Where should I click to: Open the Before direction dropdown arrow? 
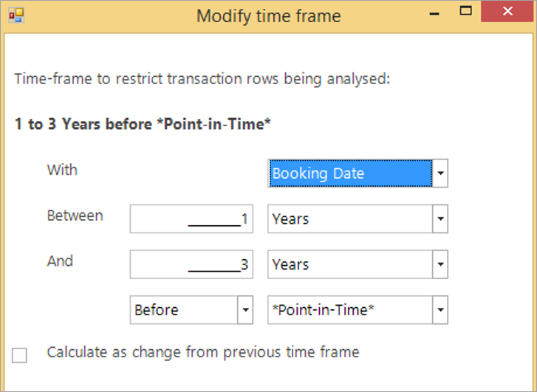click(x=245, y=310)
